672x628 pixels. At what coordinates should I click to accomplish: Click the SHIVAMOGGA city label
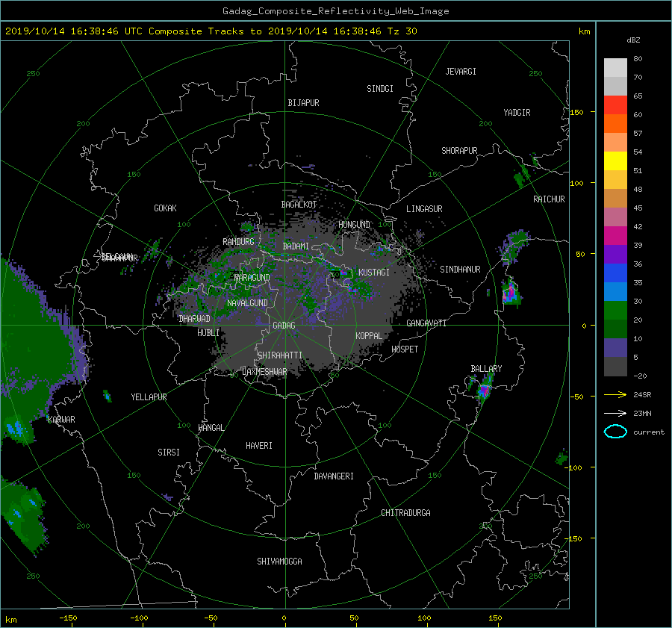coord(279,561)
